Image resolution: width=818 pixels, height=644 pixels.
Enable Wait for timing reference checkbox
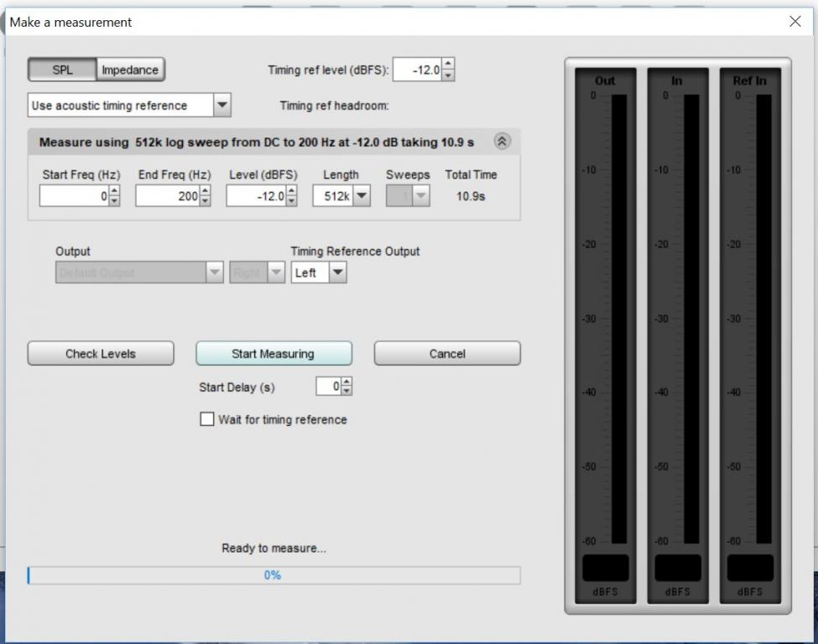click(207, 419)
